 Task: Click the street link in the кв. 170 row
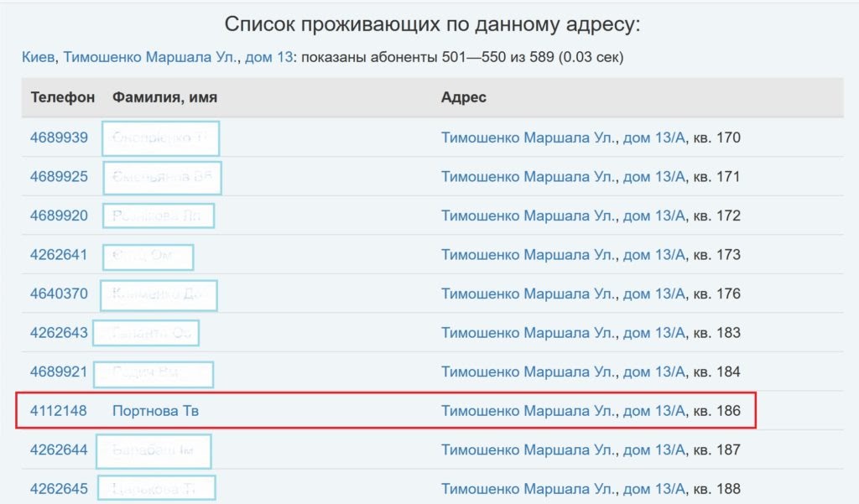click(528, 138)
